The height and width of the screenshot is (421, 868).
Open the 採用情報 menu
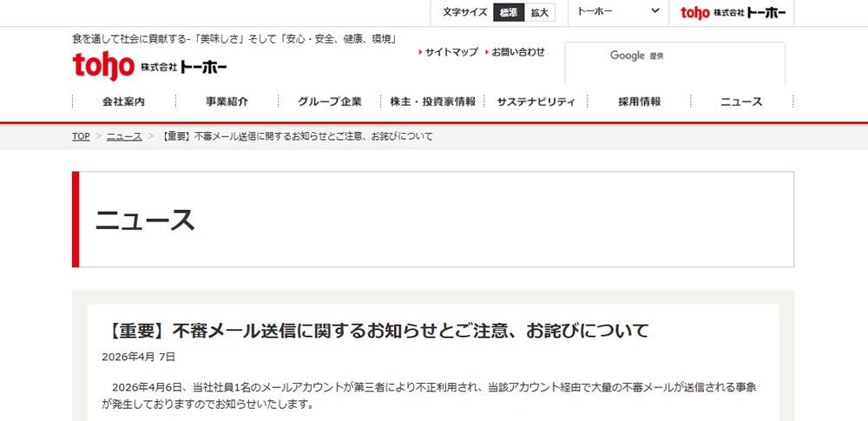[639, 102]
